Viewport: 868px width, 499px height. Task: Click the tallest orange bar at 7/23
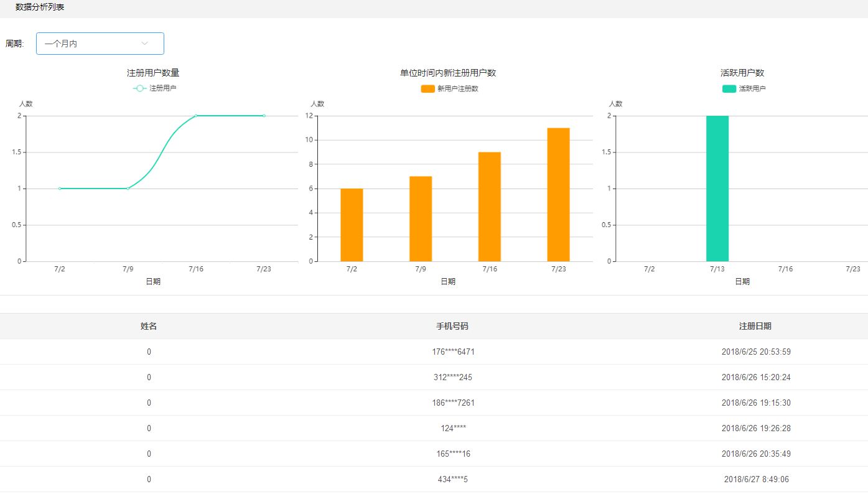(x=558, y=194)
